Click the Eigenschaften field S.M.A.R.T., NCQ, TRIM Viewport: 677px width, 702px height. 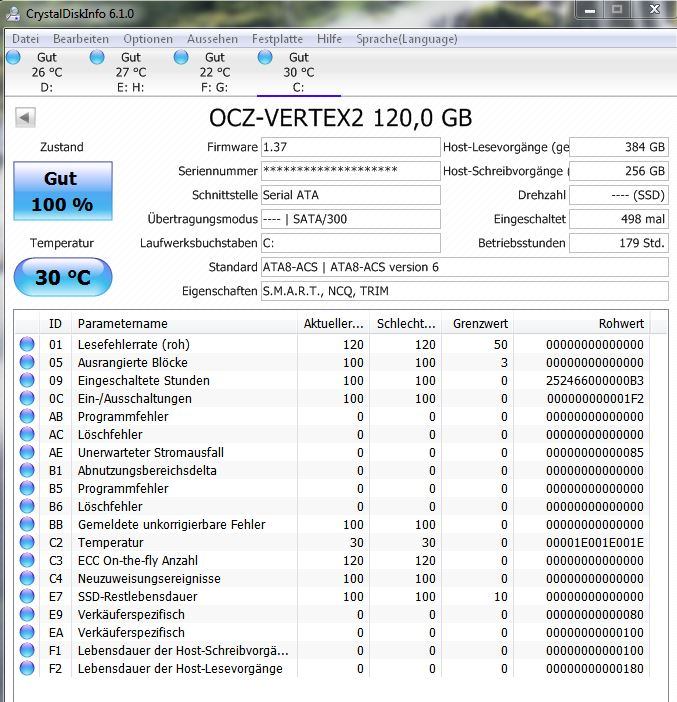pos(465,291)
